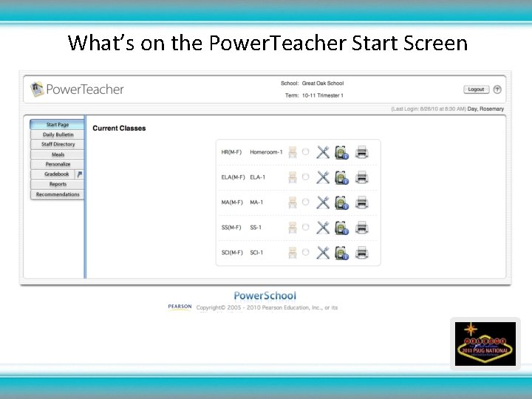Open lunch count (fork-knife) icon for Homeroom-1
Image resolution: width=532 pixels, height=399 pixels.
[323, 152]
